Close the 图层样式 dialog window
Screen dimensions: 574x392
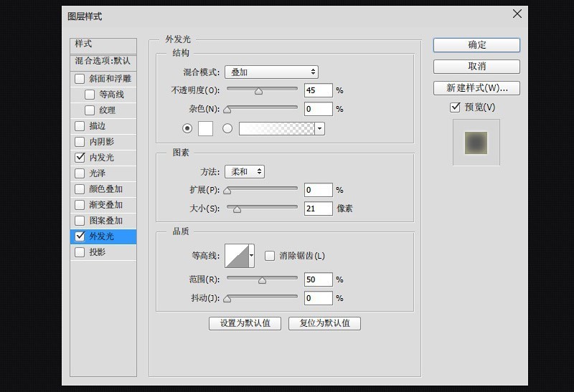click(x=517, y=14)
